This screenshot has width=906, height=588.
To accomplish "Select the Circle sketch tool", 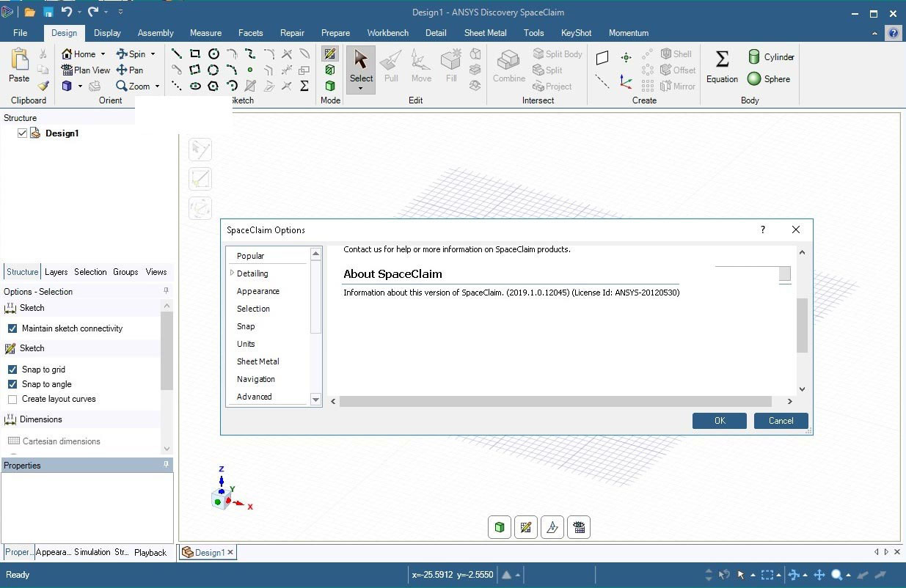I will (213, 54).
